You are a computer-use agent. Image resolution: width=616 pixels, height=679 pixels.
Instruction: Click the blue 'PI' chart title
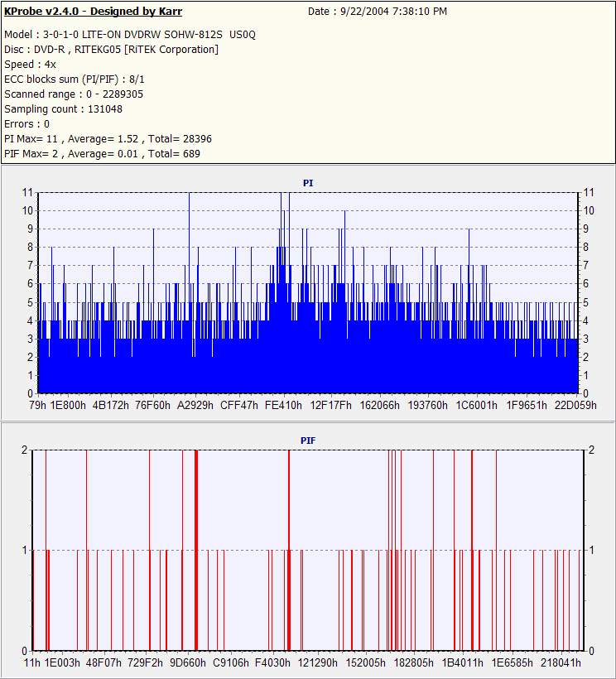308,183
